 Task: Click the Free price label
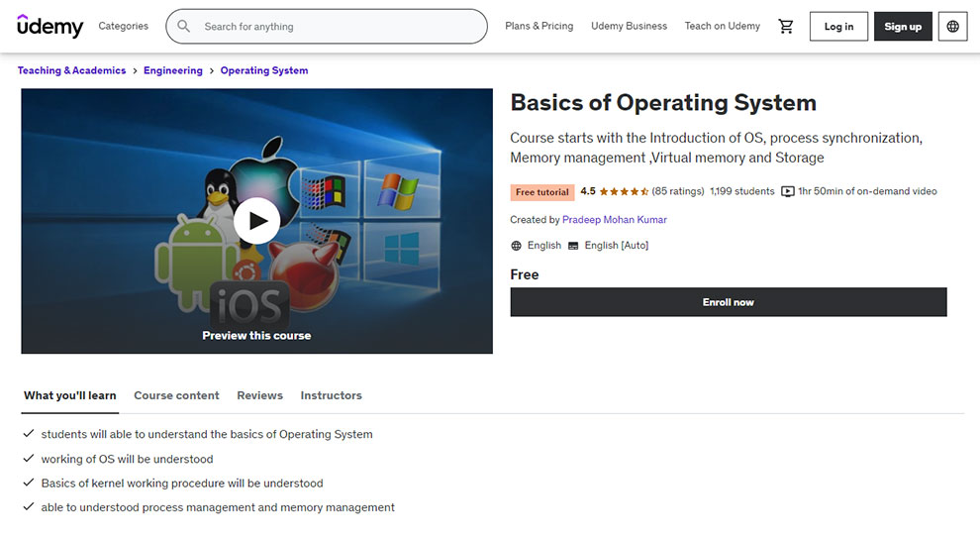pyautogui.click(x=525, y=274)
